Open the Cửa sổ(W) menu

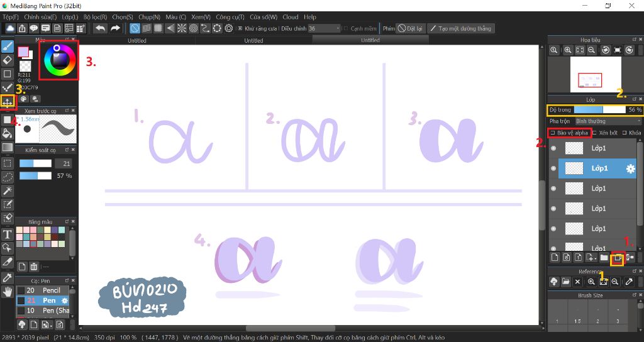(x=264, y=17)
